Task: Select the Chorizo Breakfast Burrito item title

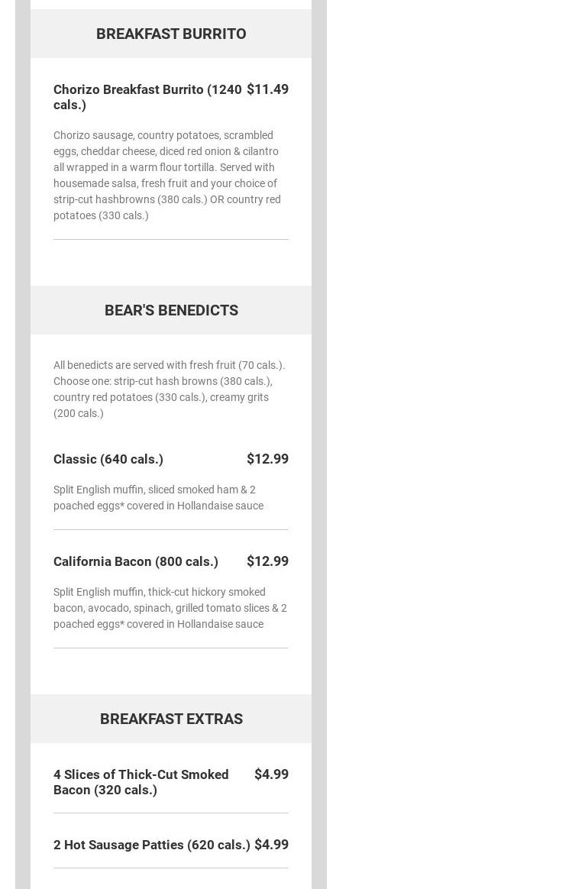Action: pos(147,97)
